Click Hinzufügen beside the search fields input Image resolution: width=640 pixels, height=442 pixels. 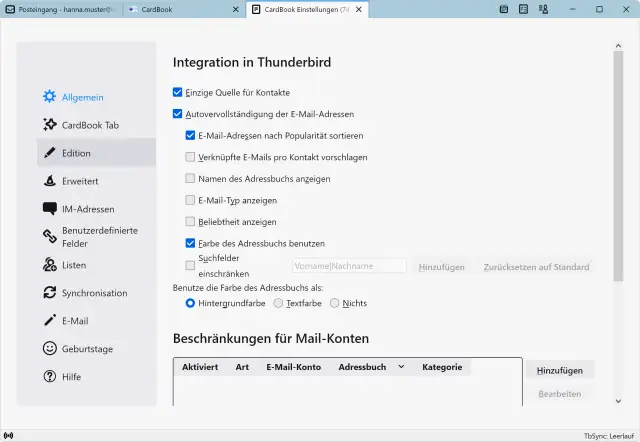[441, 267]
